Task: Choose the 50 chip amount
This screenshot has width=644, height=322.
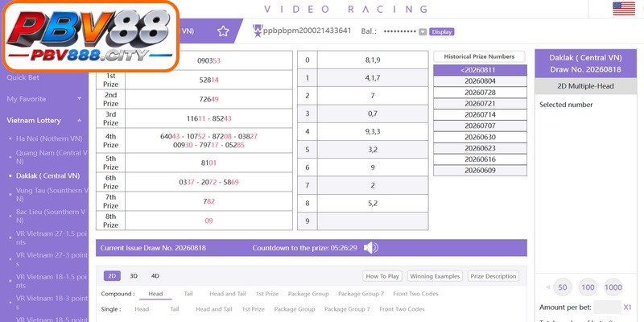Action: coord(563,287)
